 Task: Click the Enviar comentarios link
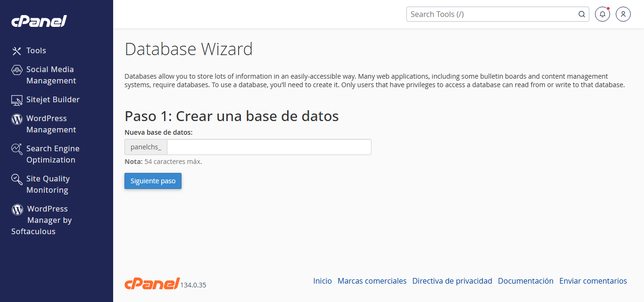pyautogui.click(x=593, y=281)
